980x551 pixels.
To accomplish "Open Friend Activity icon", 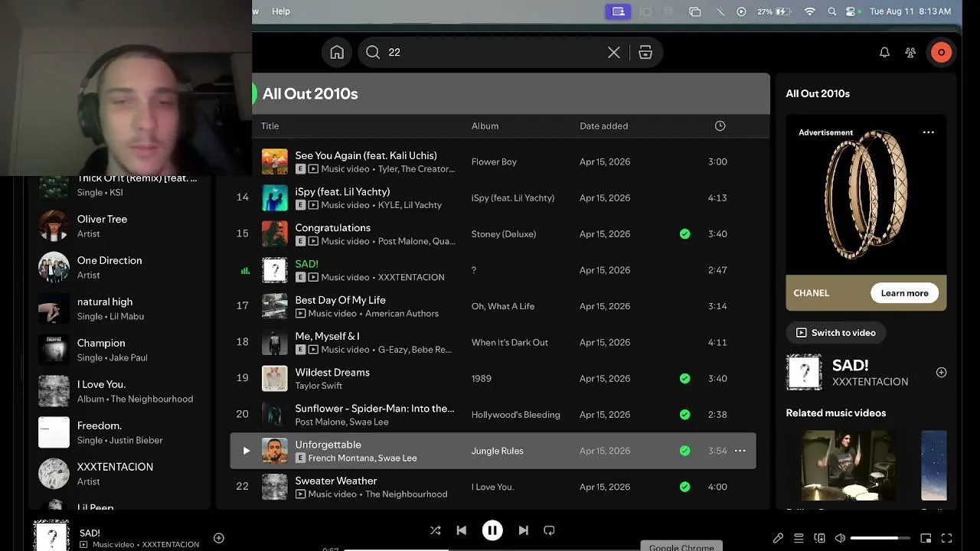I will [910, 52].
